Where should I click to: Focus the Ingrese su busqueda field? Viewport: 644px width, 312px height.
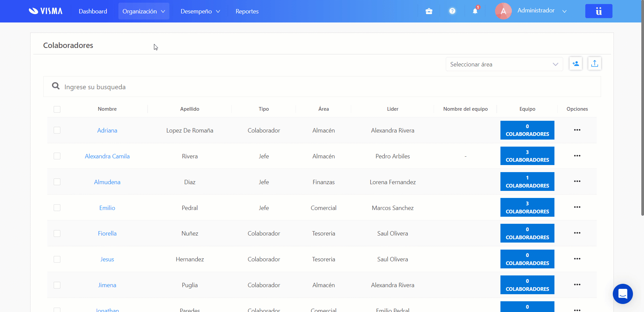(322, 87)
